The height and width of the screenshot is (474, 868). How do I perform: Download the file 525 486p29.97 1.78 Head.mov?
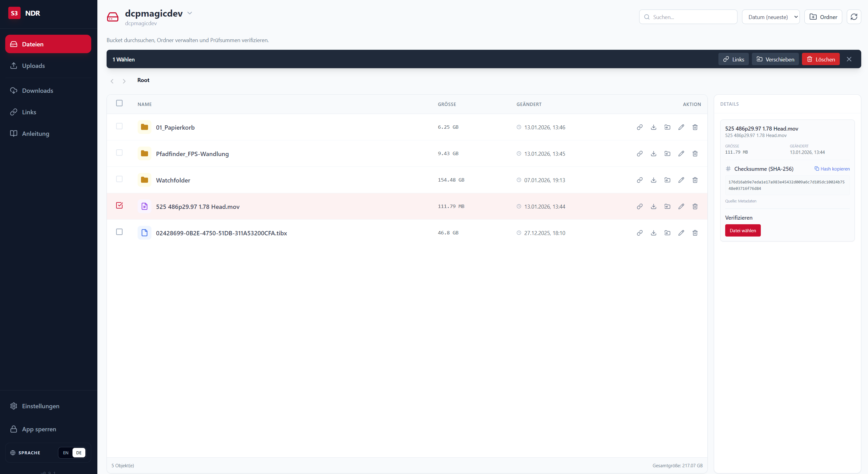654,206
